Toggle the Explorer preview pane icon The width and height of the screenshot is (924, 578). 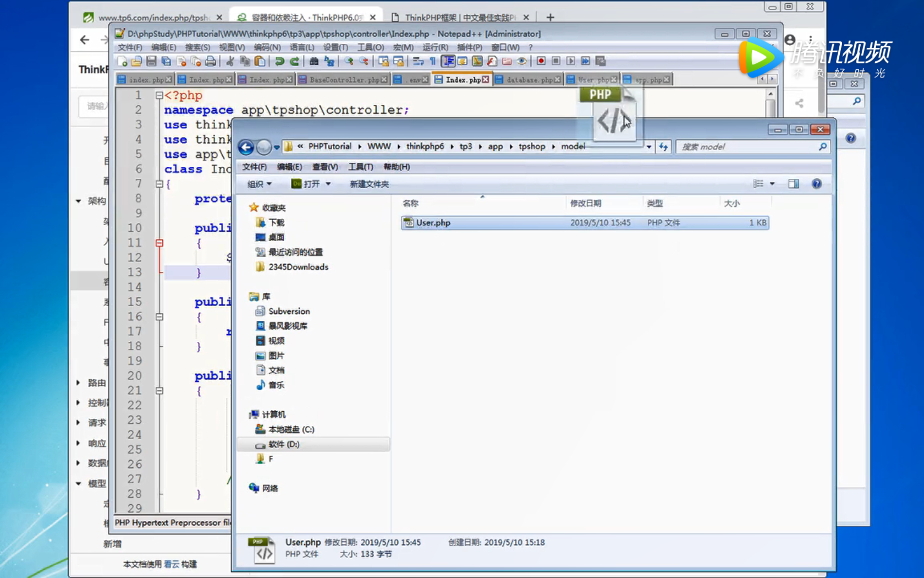coord(793,184)
